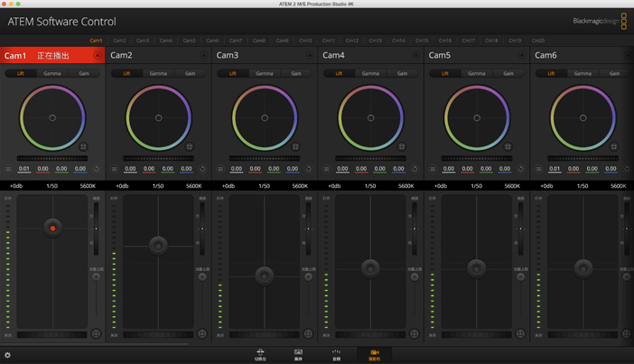Reset Cam1 color wheel using reset icon

[x=97, y=169]
